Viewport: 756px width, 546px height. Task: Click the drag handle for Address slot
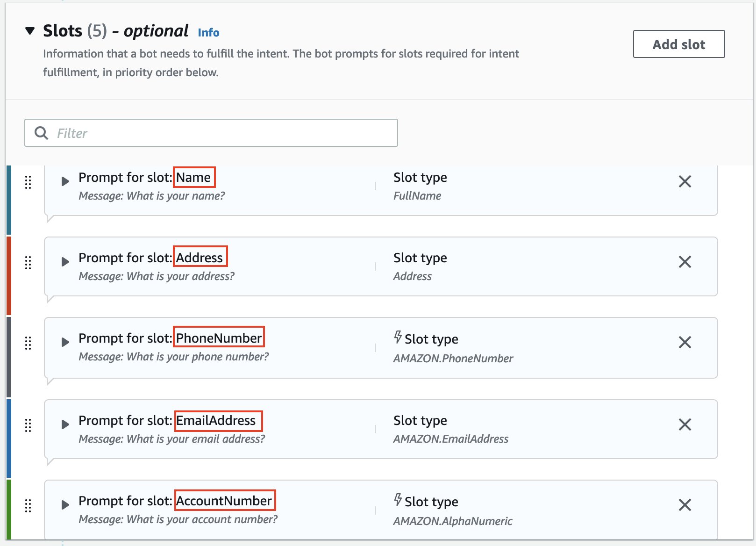(x=28, y=262)
